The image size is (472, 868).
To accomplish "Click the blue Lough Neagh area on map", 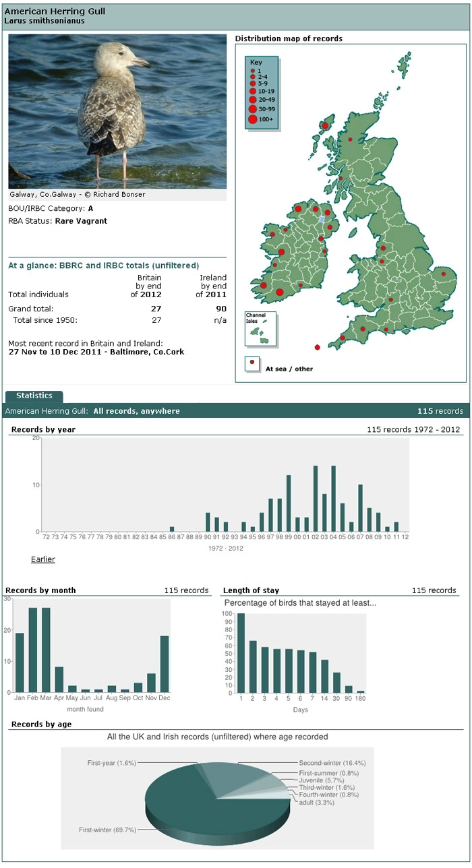I will (322, 220).
